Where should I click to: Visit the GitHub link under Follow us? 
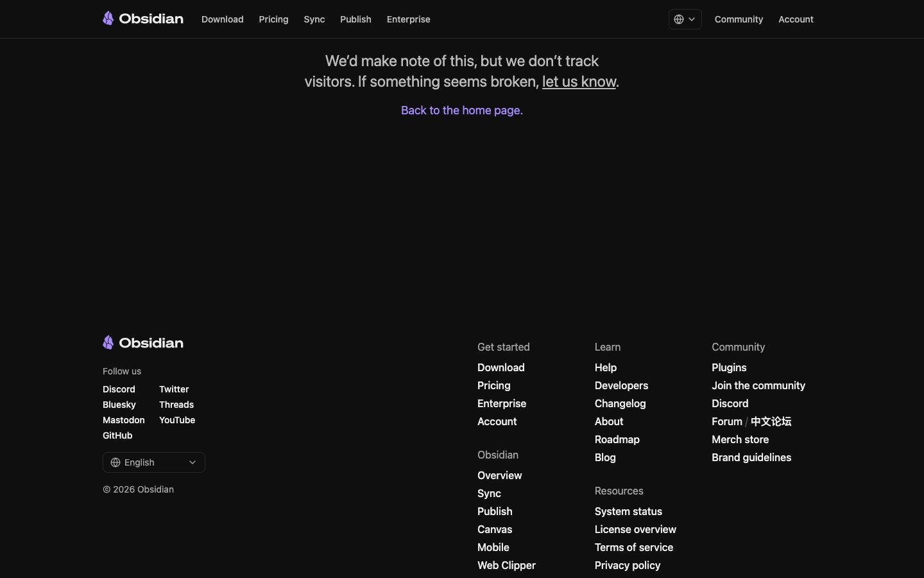(117, 435)
